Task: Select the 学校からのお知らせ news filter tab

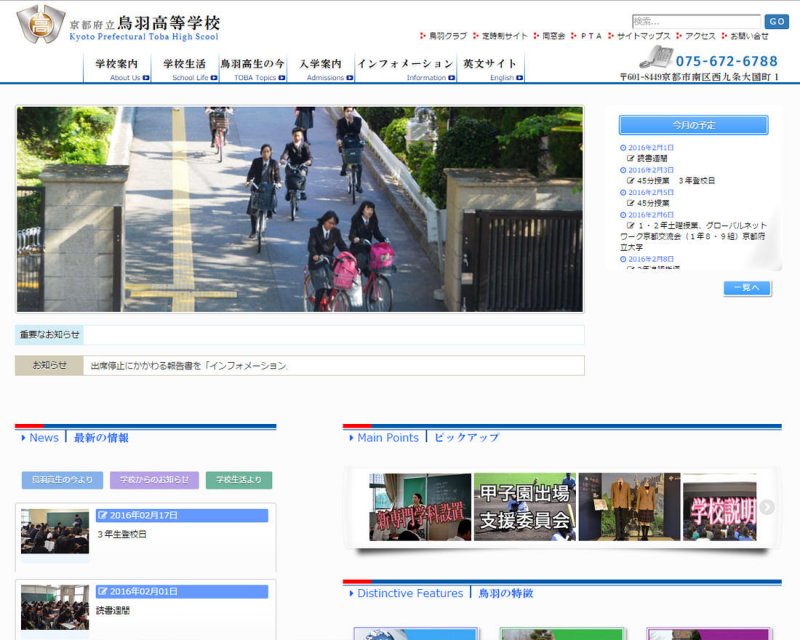Action: [x=154, y=480]
